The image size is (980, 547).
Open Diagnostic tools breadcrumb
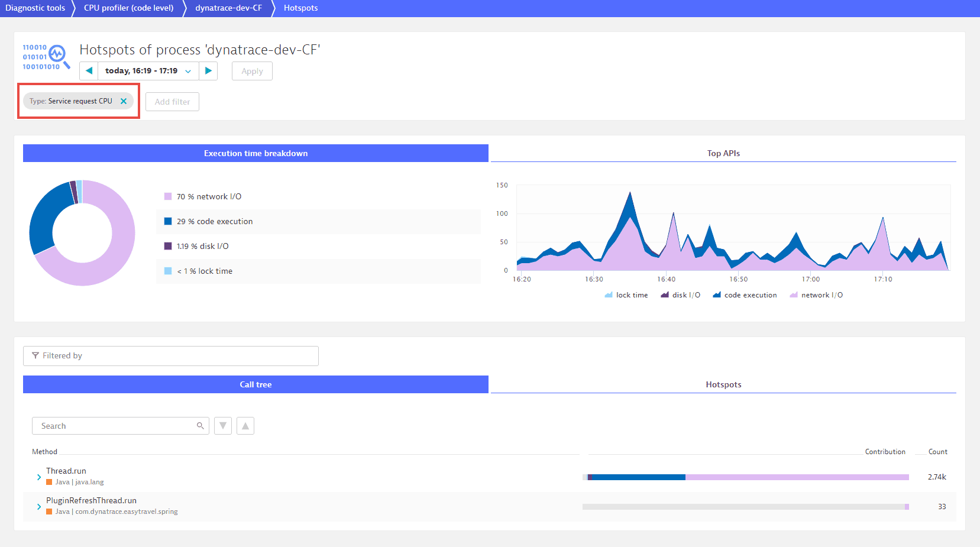point(35,8)
